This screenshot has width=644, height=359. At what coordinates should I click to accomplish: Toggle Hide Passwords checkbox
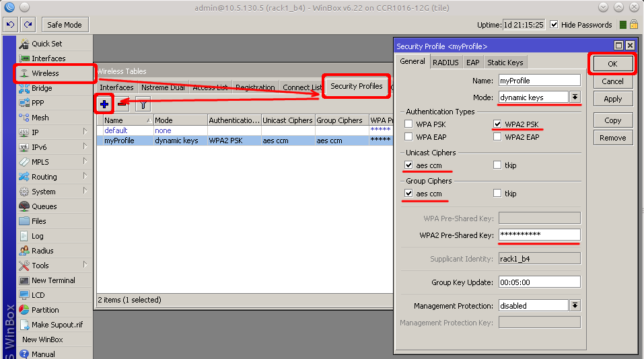[x=554, y=25]
